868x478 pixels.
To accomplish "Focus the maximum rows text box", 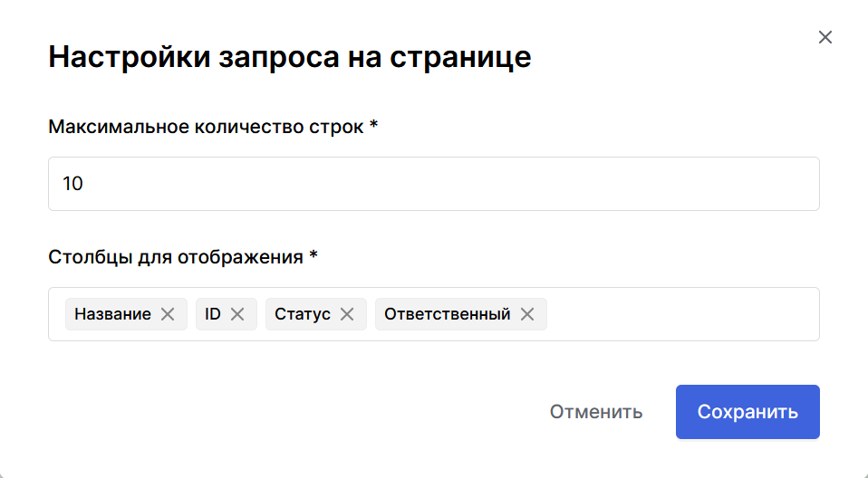I will (x=433, y=184).
